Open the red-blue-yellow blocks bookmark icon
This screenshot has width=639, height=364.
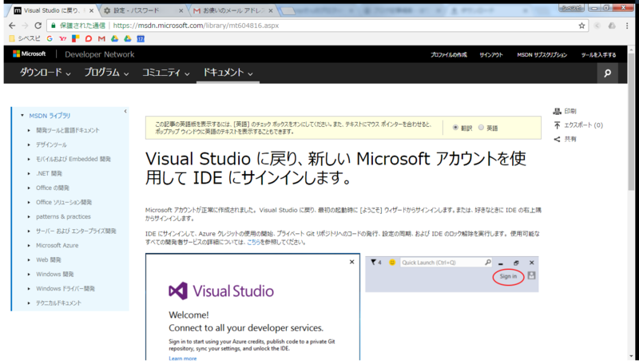pyautogui.click(x=75, y=38)
